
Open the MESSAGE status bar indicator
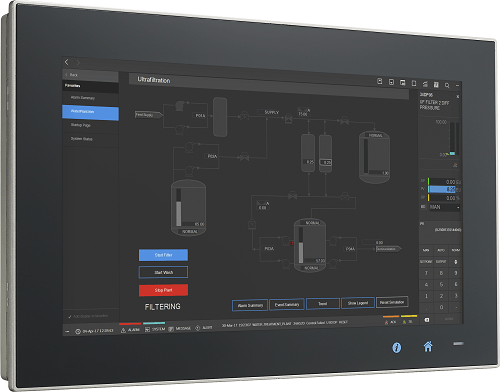(179, 329)
